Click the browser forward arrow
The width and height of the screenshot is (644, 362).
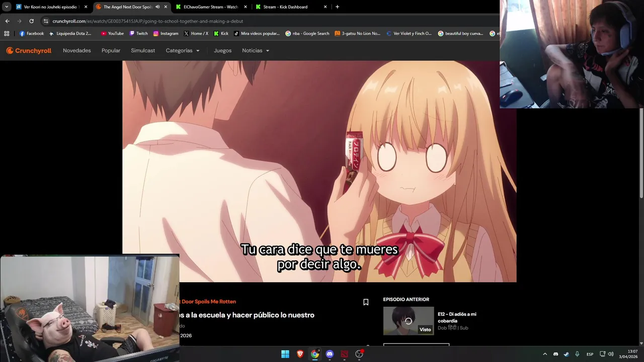pyautogui.click(x=19, y=21)
